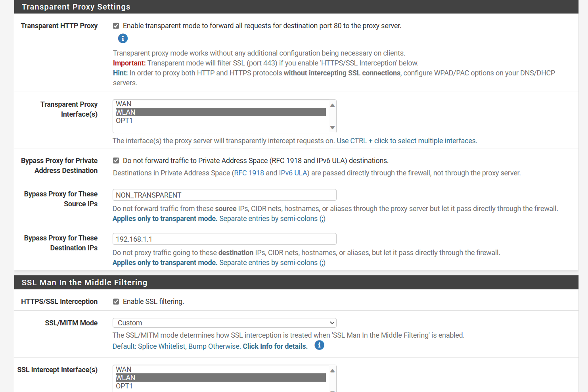The image size is (588, 392).
Task: Focus the Bypass Proxy Destination IPs field
Action: [x=224, y=239]
